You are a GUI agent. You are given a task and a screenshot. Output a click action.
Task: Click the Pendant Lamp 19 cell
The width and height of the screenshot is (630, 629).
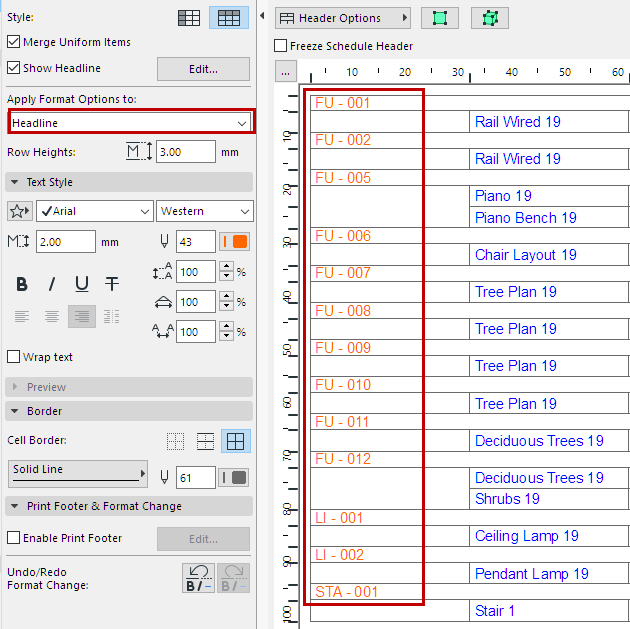click(x=548, y=573)
